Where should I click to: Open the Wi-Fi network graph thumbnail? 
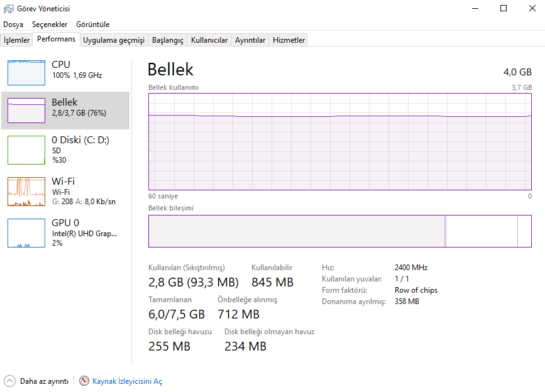26,192
